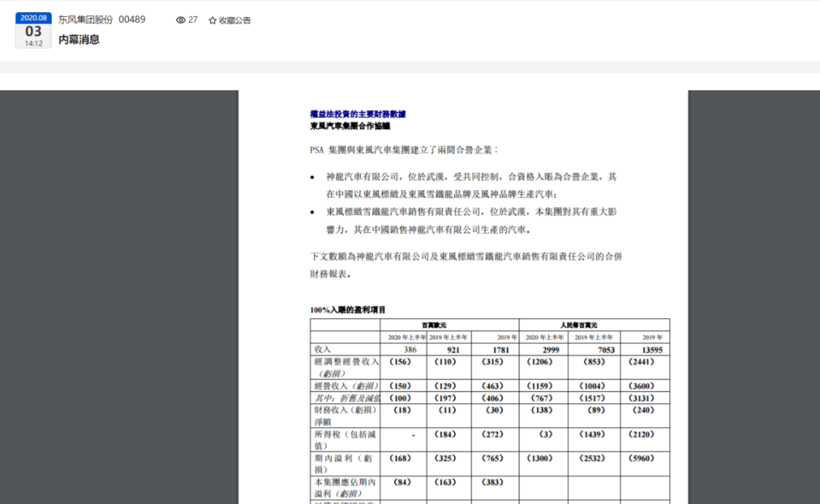Click the 期內溢利（虧損）row label
Screen dimensions: 820x504
click(344, 464)
